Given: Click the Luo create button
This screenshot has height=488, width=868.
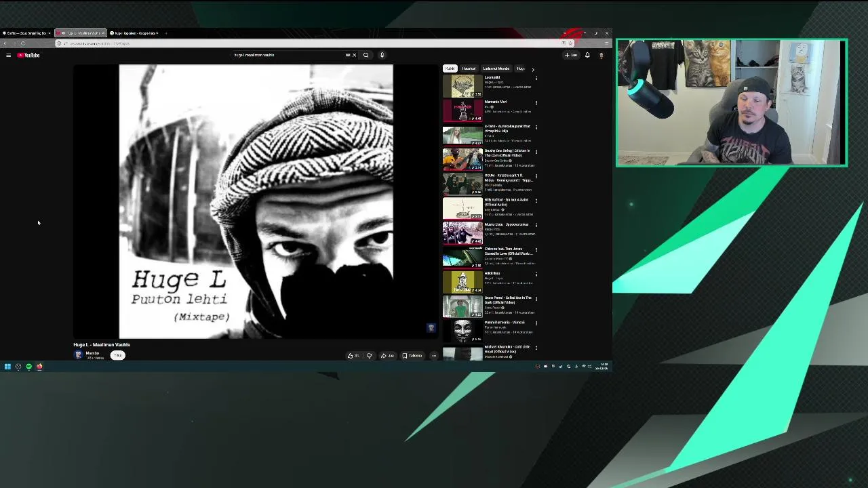Looking at the screenshot, I should 570,55.
